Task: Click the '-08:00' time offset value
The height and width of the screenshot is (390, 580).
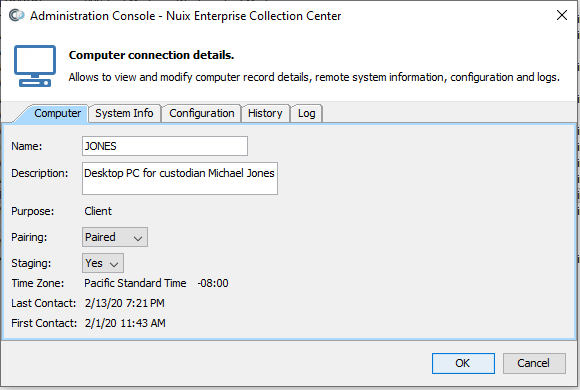Action: (x=213, y=283)
